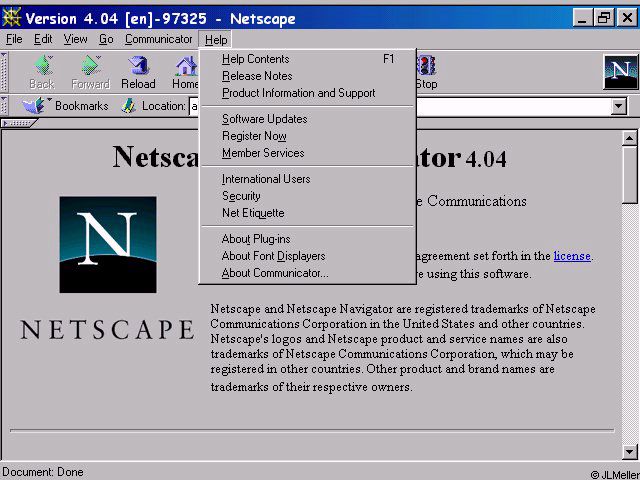Collapse the Navigation toolbar grip
640x480 pixels.
(x=4, y=72)
